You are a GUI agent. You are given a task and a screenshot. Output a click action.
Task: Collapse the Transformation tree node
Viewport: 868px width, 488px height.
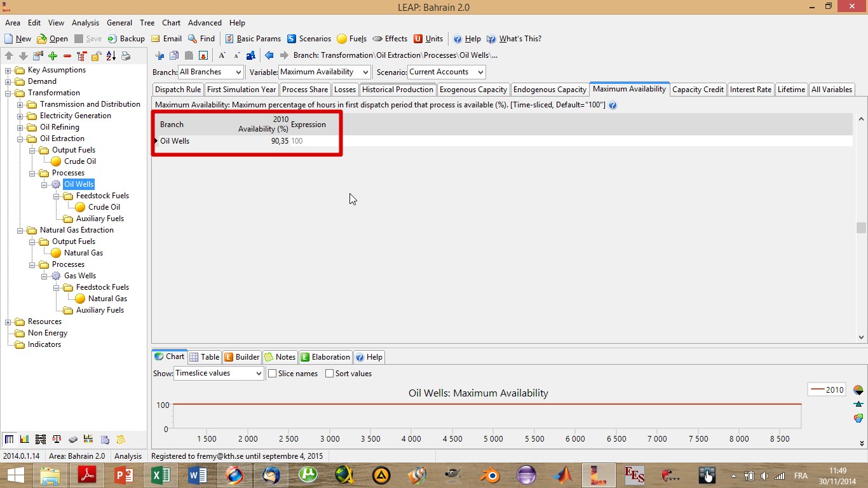8,93
